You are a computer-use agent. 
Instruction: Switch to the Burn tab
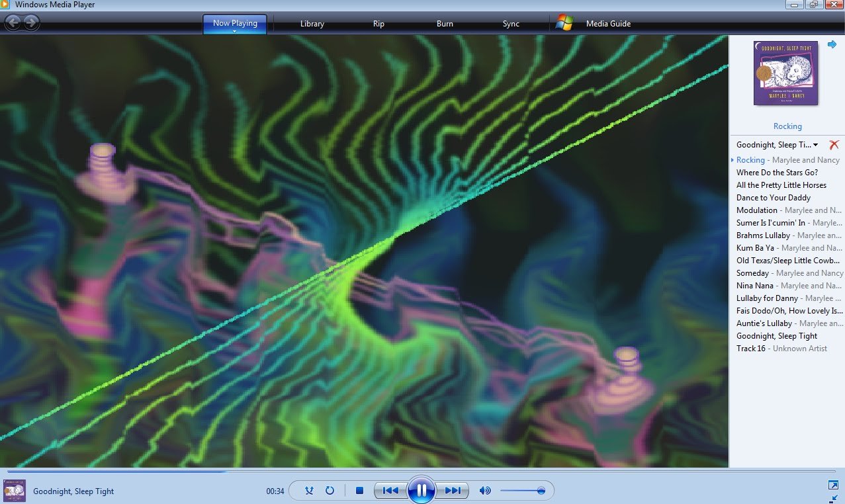[x=445, y=24]
